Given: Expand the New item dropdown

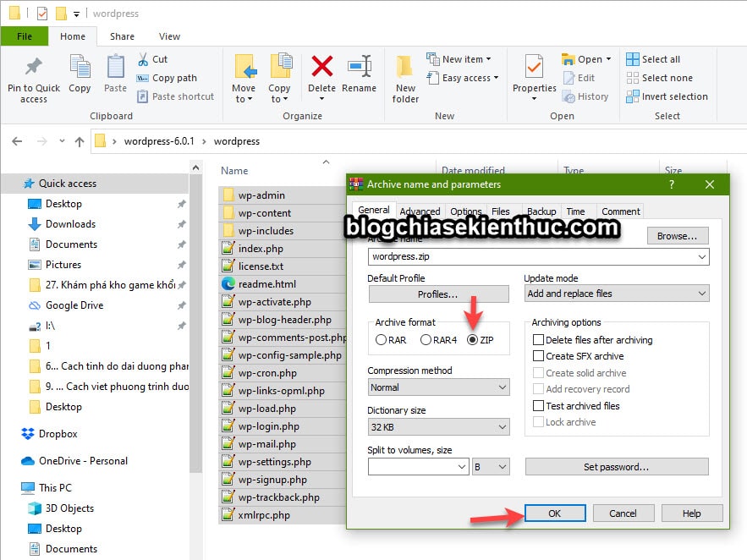Looking at the screenshot, I should pos(488,59).
